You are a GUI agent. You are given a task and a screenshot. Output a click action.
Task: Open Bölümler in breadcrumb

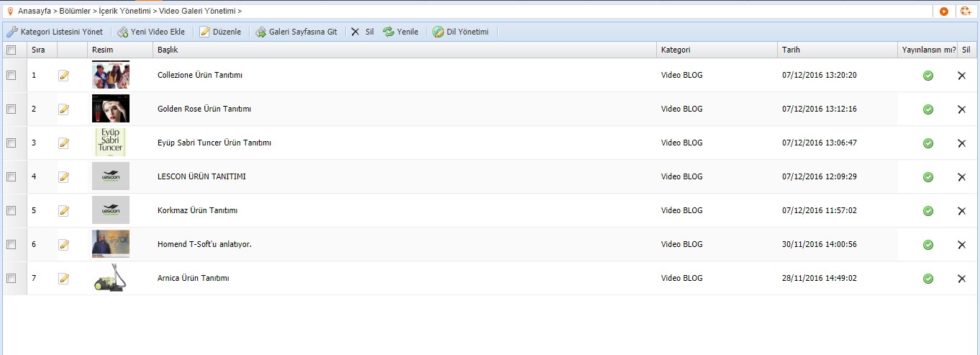pos(74,11)
